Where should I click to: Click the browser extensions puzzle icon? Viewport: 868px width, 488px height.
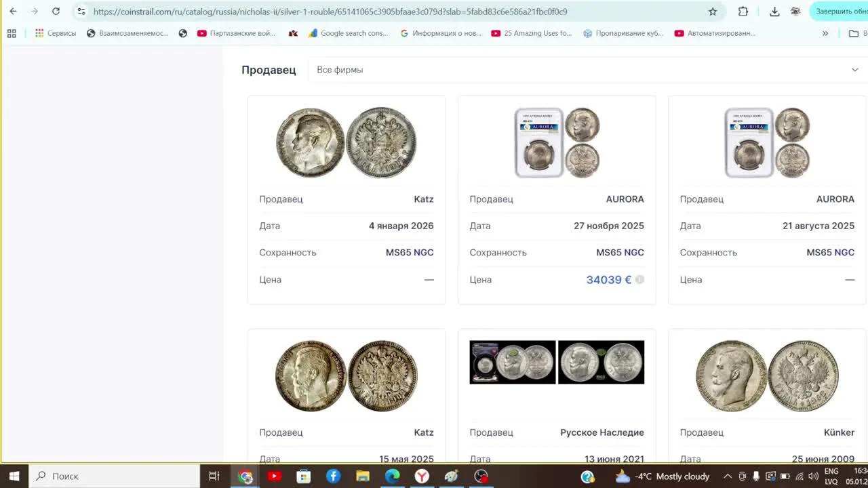point(743,12)
